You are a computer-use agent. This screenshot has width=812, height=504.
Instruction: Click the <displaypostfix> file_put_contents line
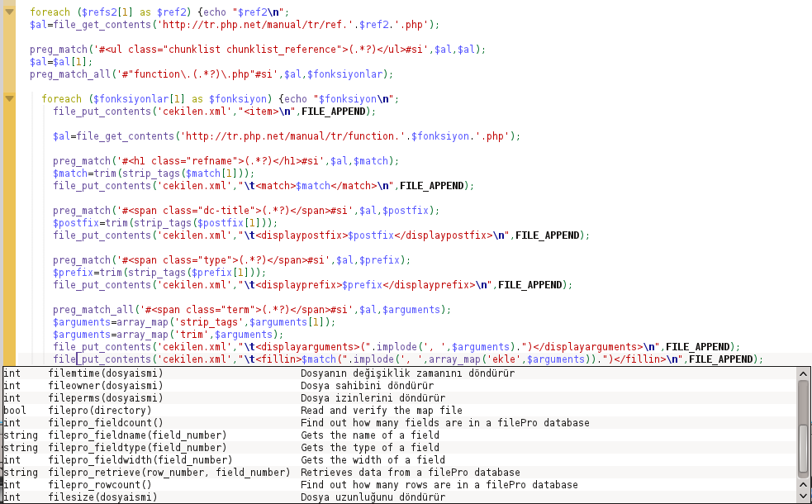321,235
